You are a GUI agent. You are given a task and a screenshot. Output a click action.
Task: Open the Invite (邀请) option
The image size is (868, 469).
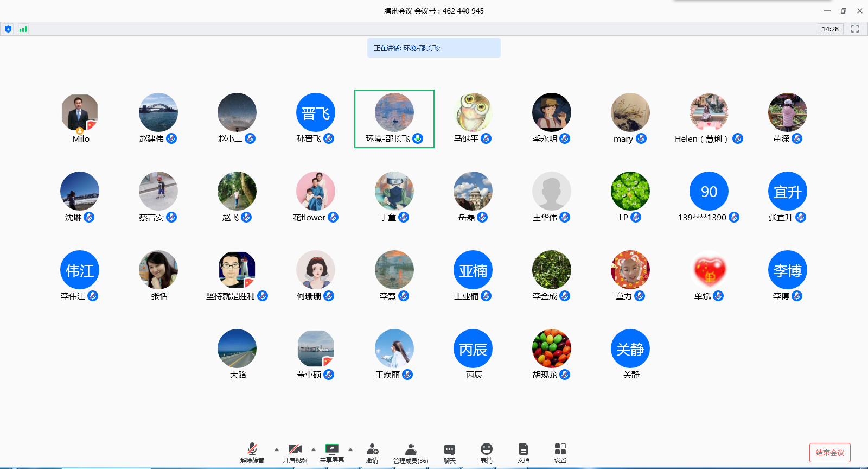pos(372,453)
